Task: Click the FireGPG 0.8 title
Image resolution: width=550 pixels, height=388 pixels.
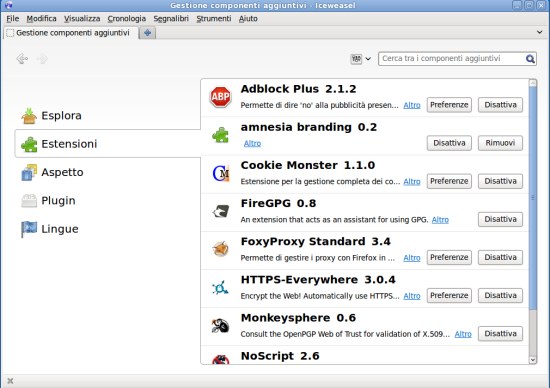Action: pos(278,203)
